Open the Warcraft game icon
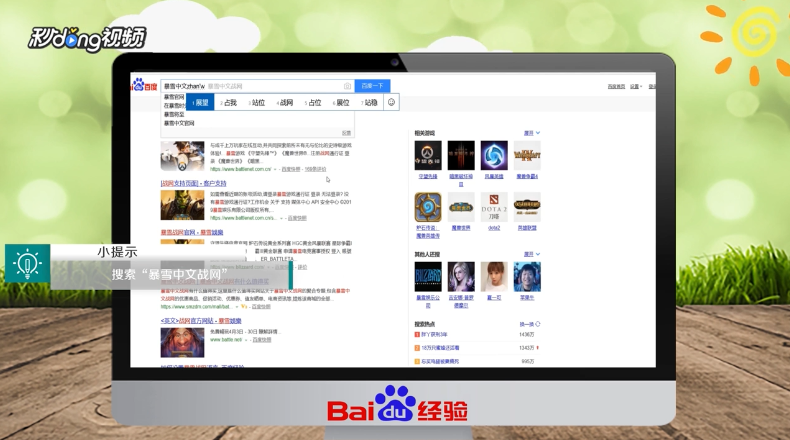This screenshot has width=790, height=440. [x=527, y=155]
